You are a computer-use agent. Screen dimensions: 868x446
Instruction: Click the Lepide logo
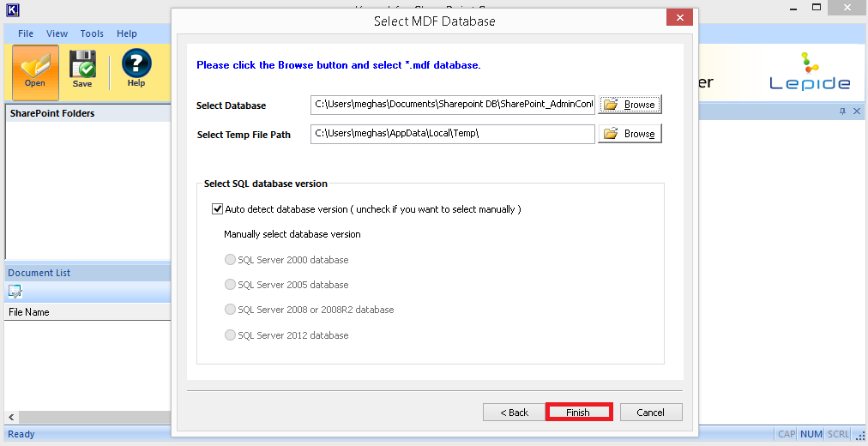coord(810,71)
